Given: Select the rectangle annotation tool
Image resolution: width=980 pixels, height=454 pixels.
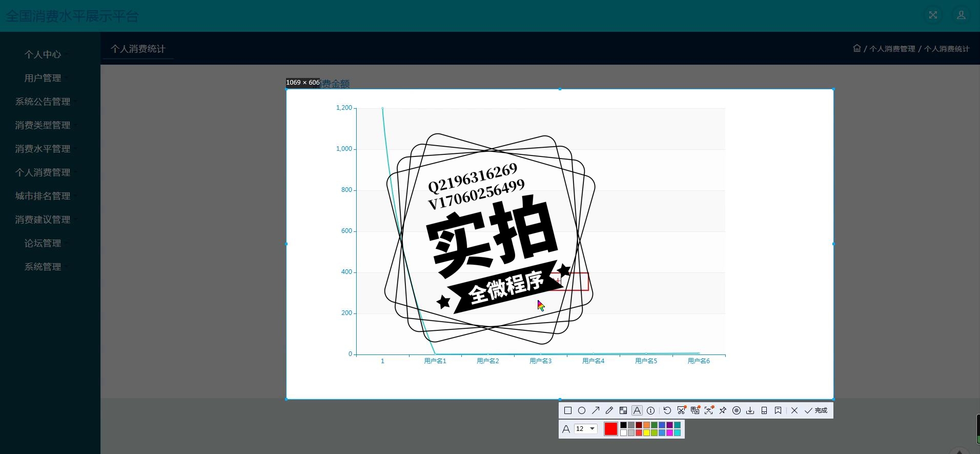Looking at the screenshot, I should [568, 410].
